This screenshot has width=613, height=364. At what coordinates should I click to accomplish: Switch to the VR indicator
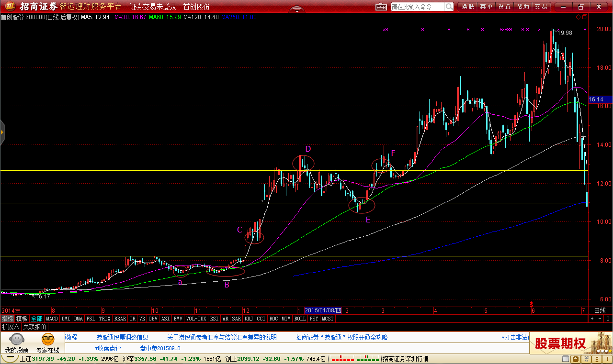[142, 319]
